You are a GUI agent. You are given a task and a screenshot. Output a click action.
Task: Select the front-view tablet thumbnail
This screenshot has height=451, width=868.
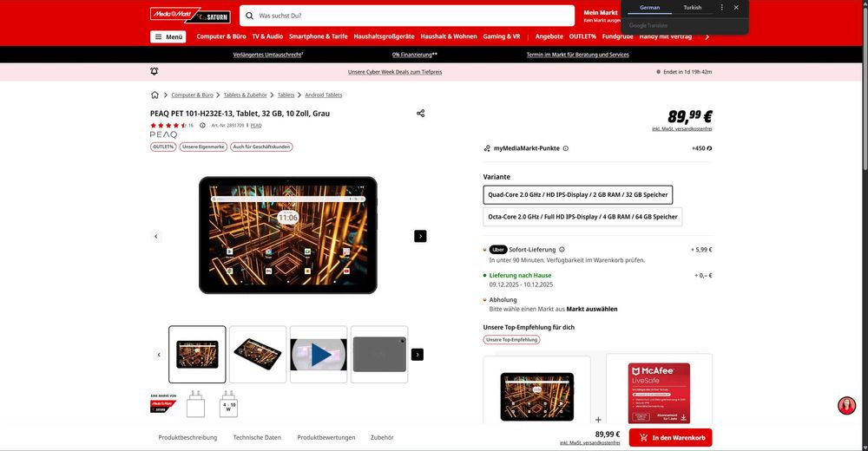pos(197,355)
